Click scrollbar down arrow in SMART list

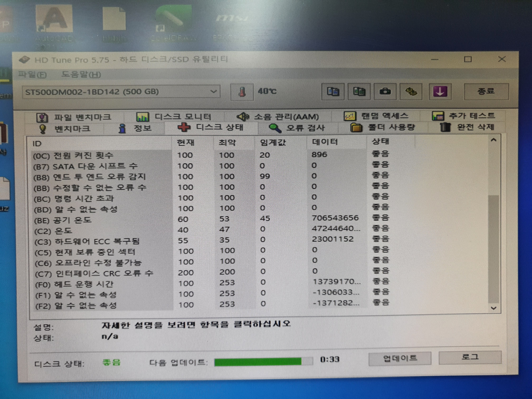(x=493, y=308)
